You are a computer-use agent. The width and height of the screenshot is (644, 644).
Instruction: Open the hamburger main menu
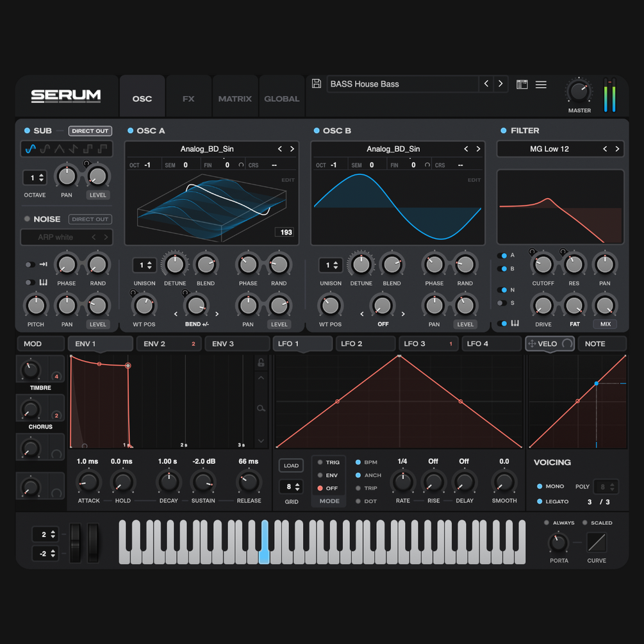(541, 85)
